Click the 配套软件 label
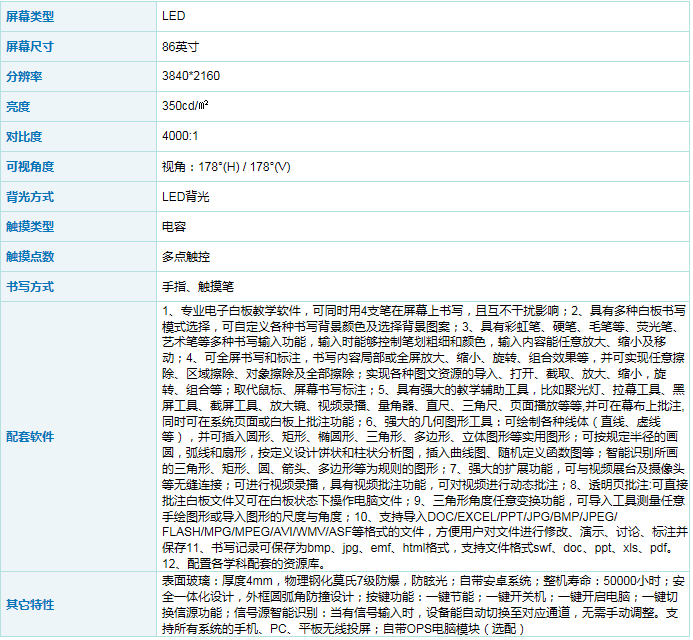Viewport: 693px width, 640px height. [30, 437]
